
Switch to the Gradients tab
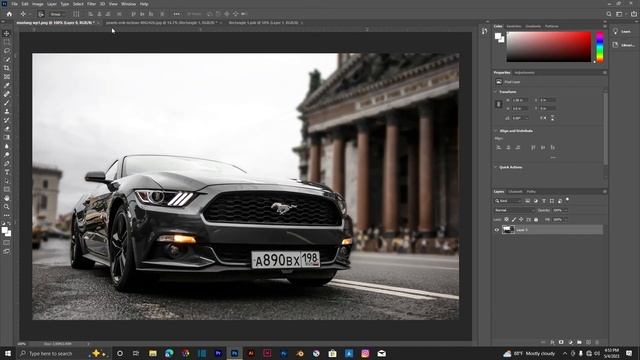[x=533, y=26]
